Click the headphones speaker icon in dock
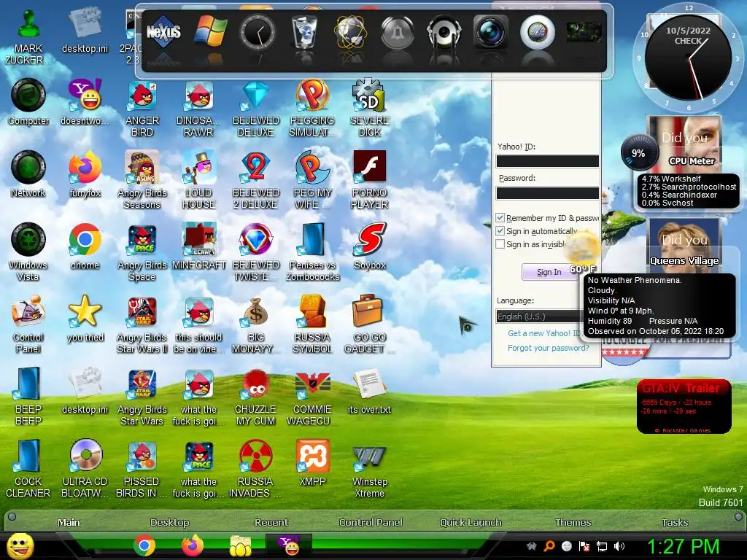Screen dimensions: 747x560 444,32
